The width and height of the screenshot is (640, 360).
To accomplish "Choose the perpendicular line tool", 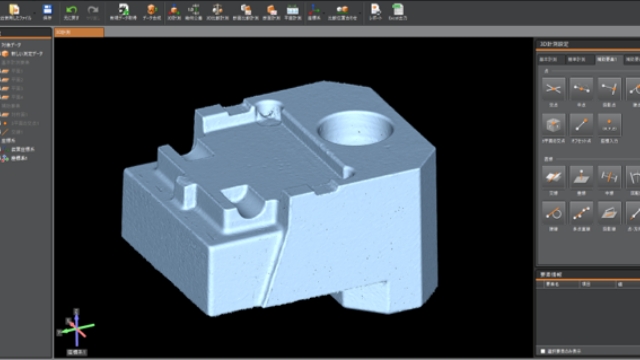I will [x=581, y=177].
